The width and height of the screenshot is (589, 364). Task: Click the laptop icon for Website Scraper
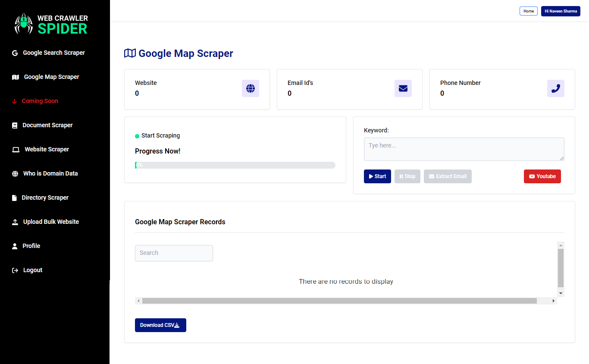pyautogui.click(x=16, y=150)
